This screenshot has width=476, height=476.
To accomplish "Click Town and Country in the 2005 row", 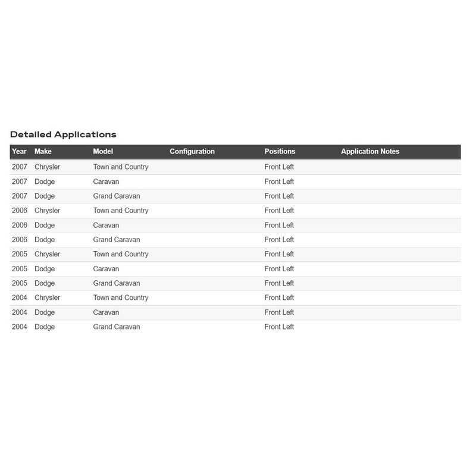I will click(121, 254).
